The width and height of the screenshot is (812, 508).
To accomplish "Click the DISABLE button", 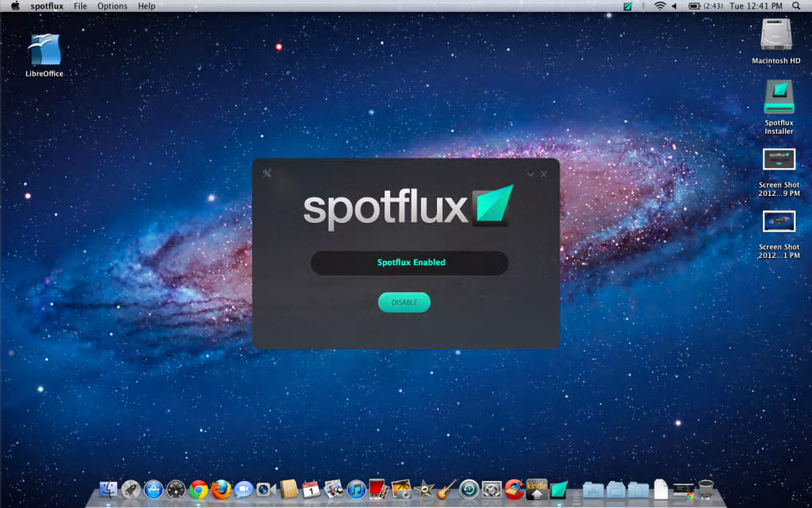I will 404,303.
